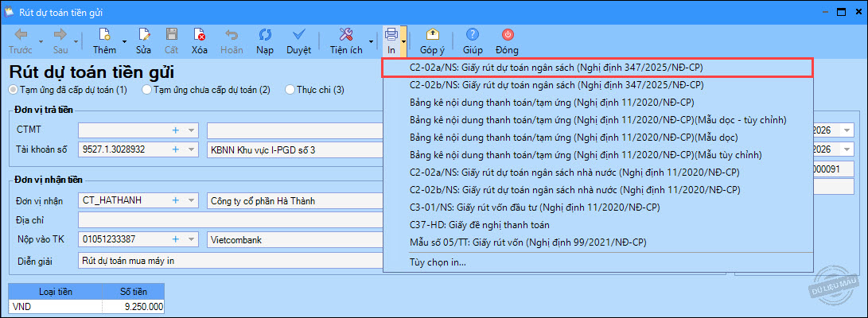868x318 pixels.
Task: Expand the Đơn vị nhận CT_HATHANH dropdown
Action: [191, 200]
